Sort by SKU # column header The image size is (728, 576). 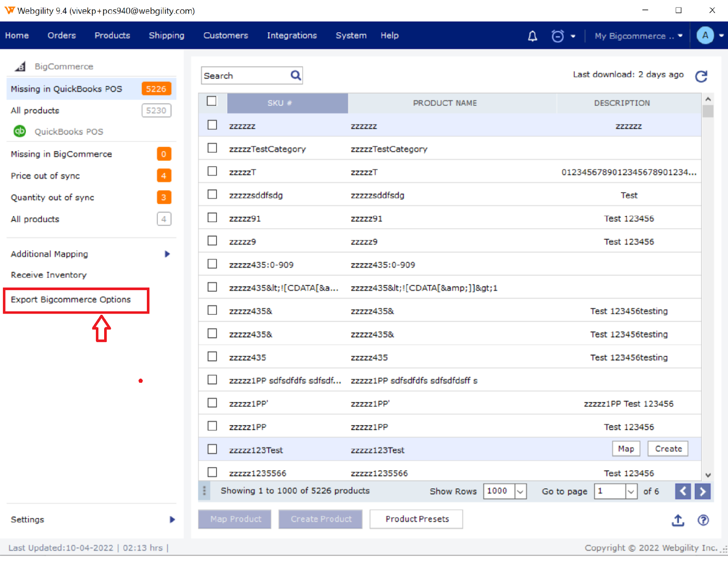coord(288,103)
